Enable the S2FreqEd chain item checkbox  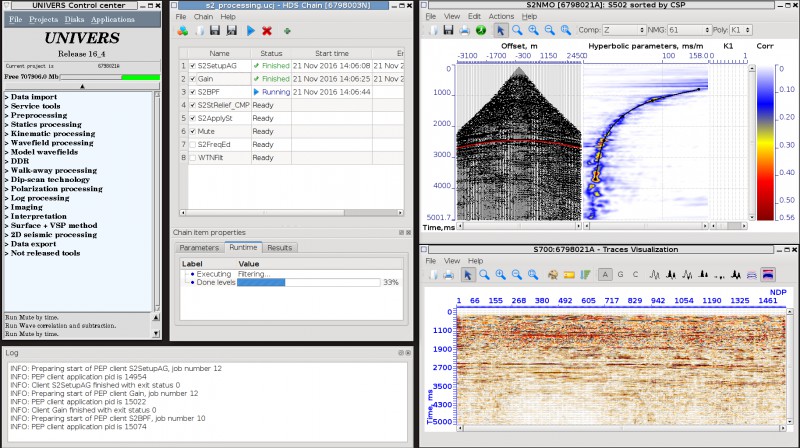pyautogui.click(x=193, y=144)
